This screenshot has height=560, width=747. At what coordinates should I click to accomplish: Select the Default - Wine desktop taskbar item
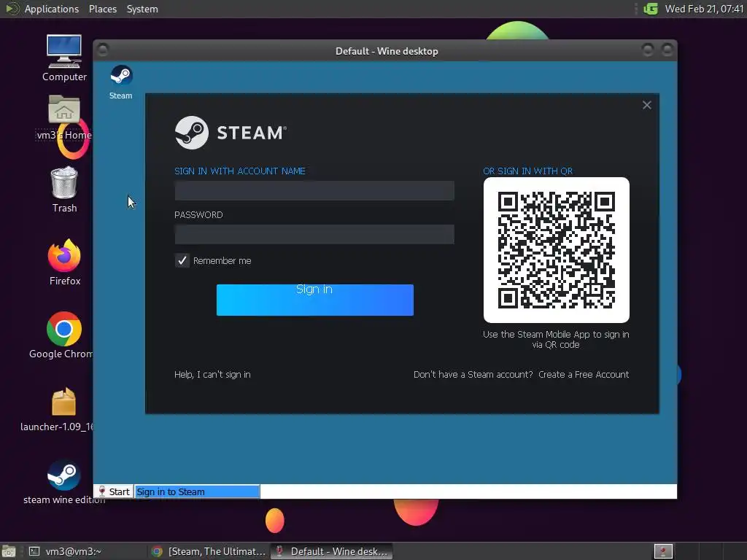[x=332, y=551]
